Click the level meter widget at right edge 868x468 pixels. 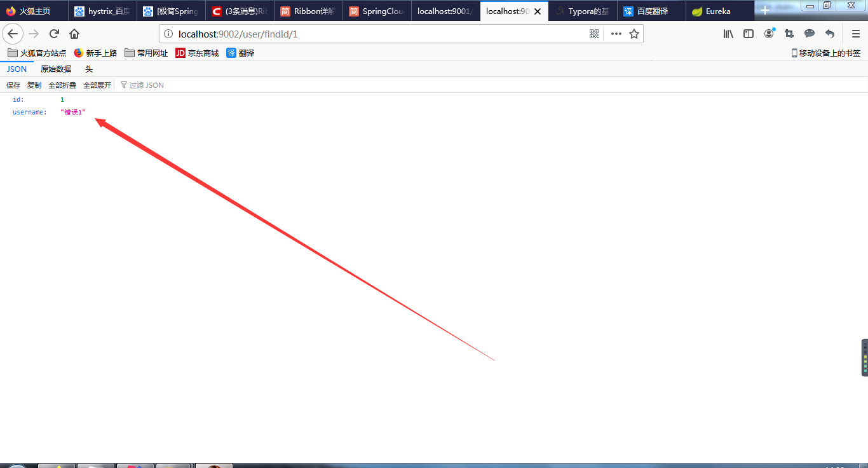(864, 357)
